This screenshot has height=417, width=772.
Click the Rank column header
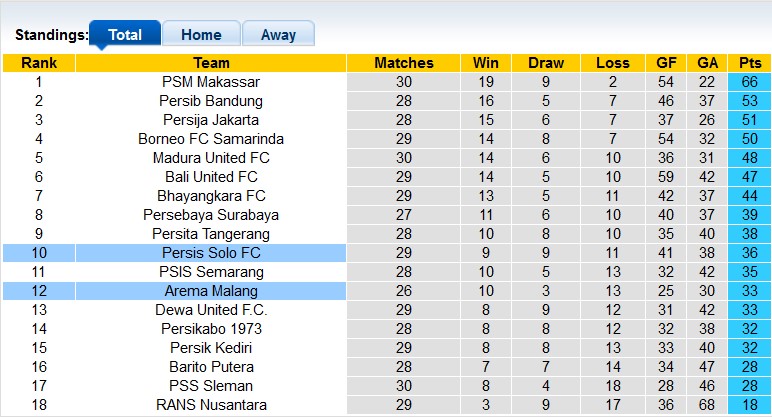tap(39, 63)
